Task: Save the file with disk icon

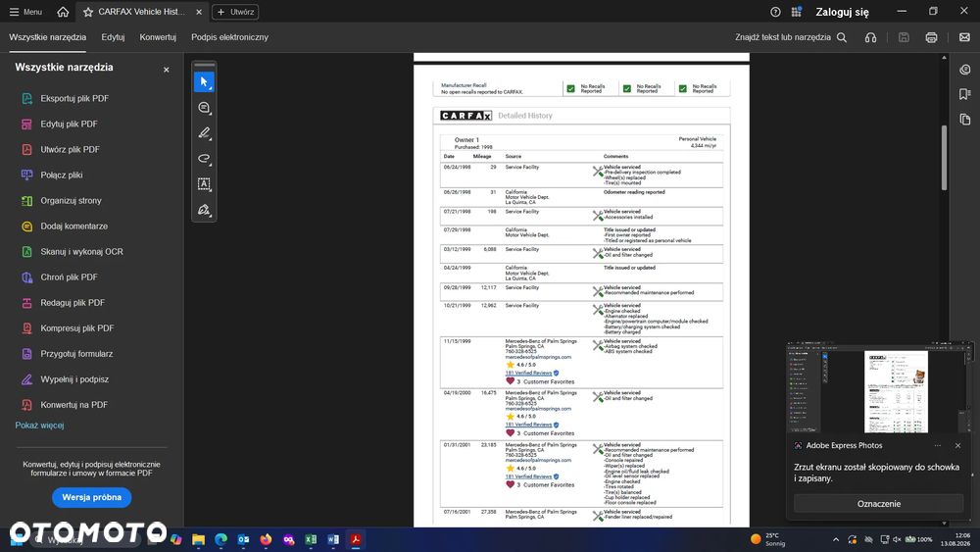Action: [x=904, y=37]
